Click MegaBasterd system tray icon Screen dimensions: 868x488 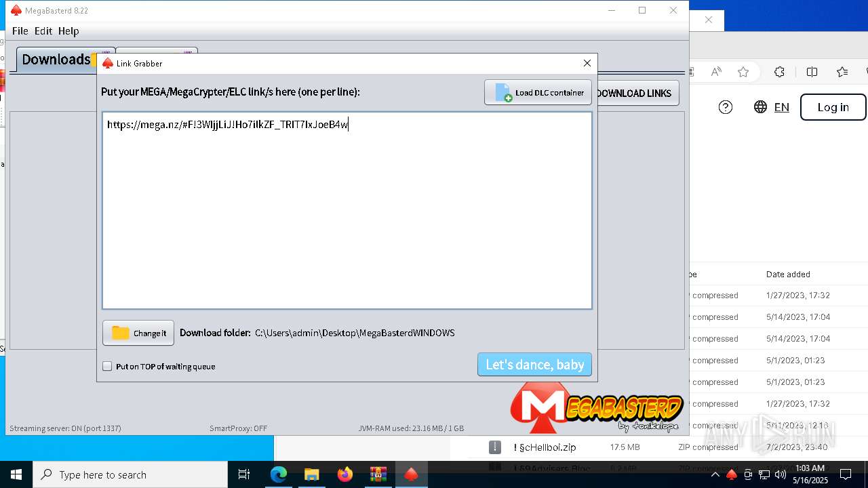(x=731, y=474)
